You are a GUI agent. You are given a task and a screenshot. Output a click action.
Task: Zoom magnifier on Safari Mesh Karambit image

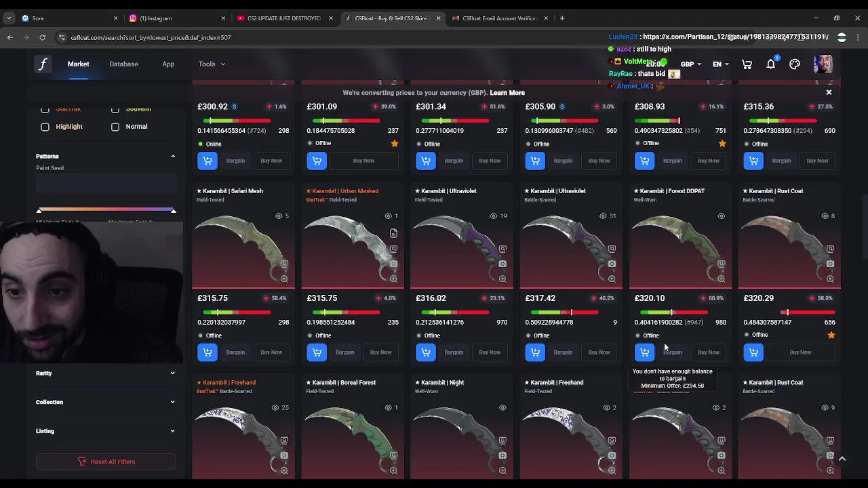[284, 279]
